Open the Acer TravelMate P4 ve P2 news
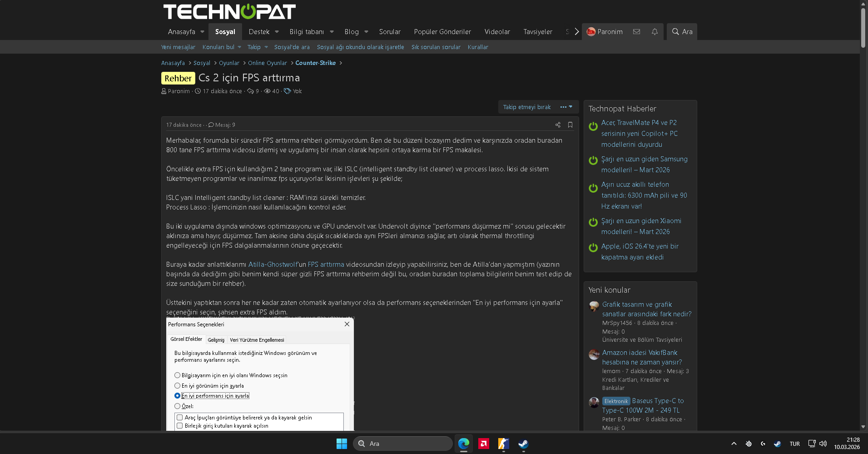This screenshot has height=454, width=868. (640, 134)
